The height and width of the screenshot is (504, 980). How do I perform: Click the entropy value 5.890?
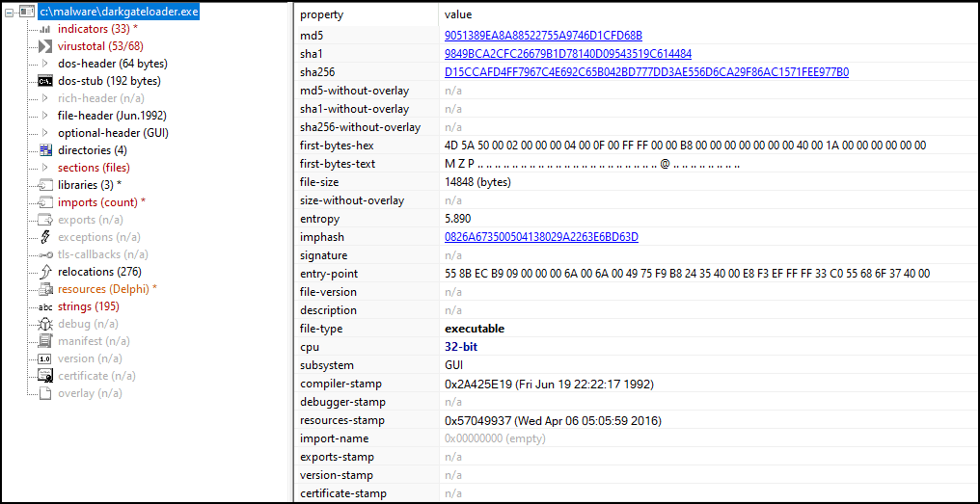[x=460, y=219]
